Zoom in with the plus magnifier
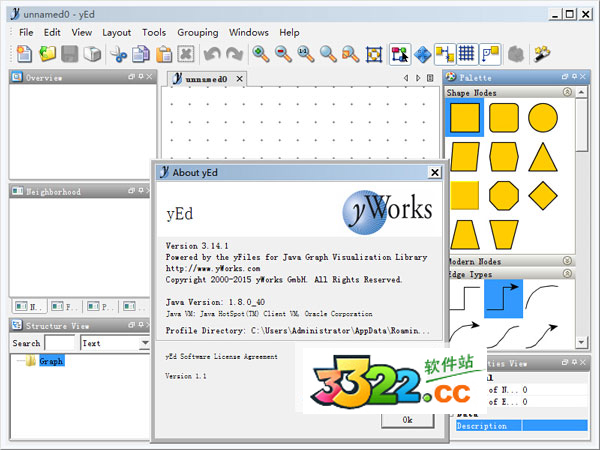 261,54
